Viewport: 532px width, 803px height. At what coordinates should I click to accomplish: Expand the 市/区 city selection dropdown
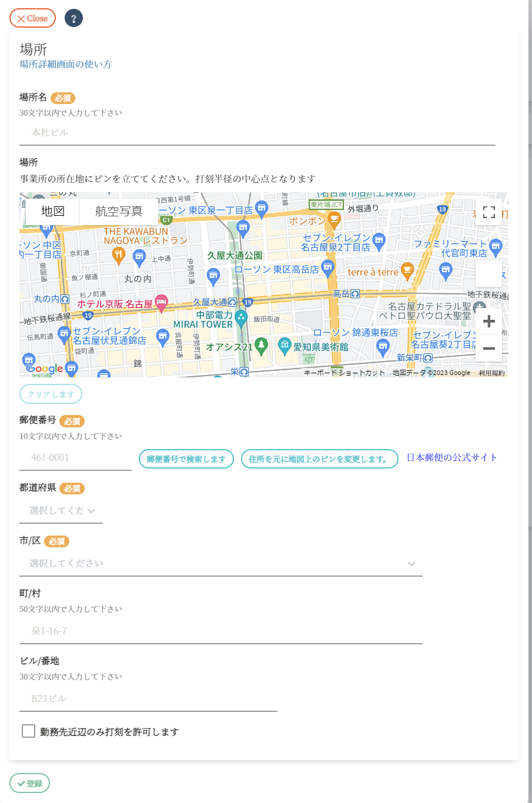tap(221, 564)
